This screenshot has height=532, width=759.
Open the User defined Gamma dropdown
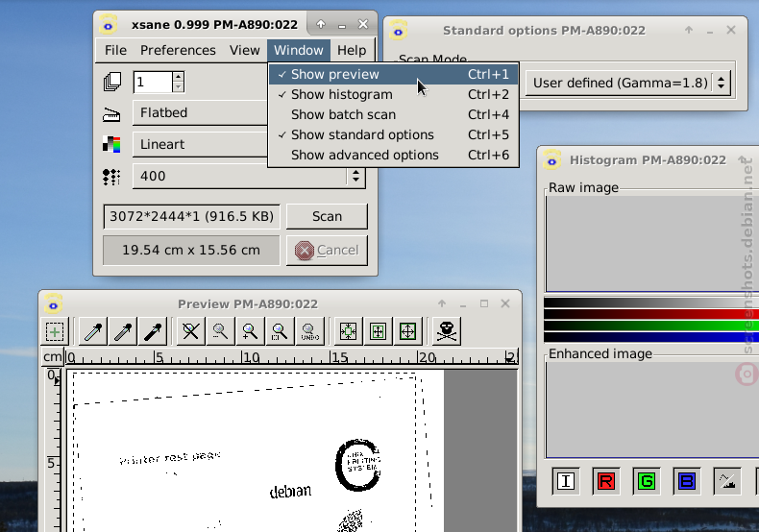(627, 83)
